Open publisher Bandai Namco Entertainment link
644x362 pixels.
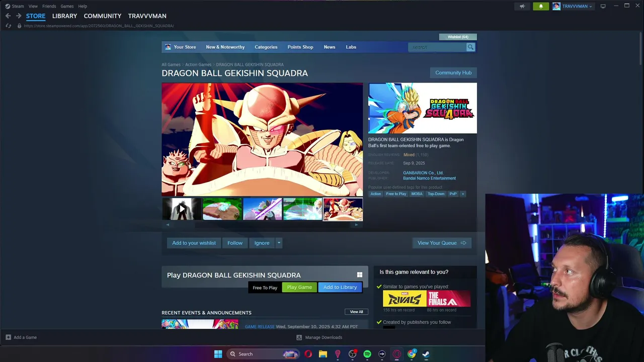(429, 178)
